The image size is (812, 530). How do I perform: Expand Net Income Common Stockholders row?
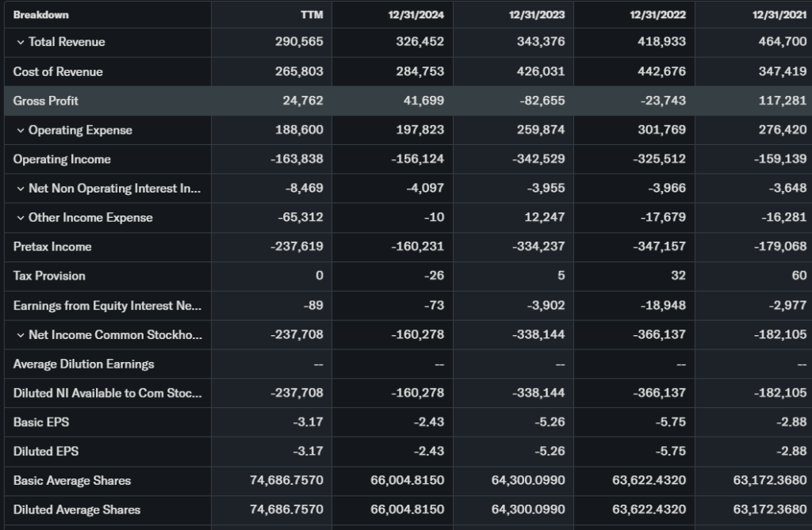(x=20, y=335)
